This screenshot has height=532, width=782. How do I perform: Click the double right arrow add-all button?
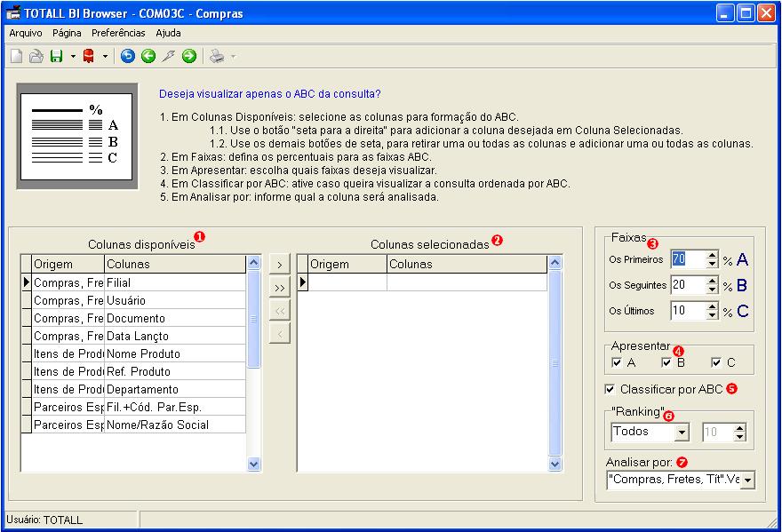pyautogui.click(x=279, y=288)
